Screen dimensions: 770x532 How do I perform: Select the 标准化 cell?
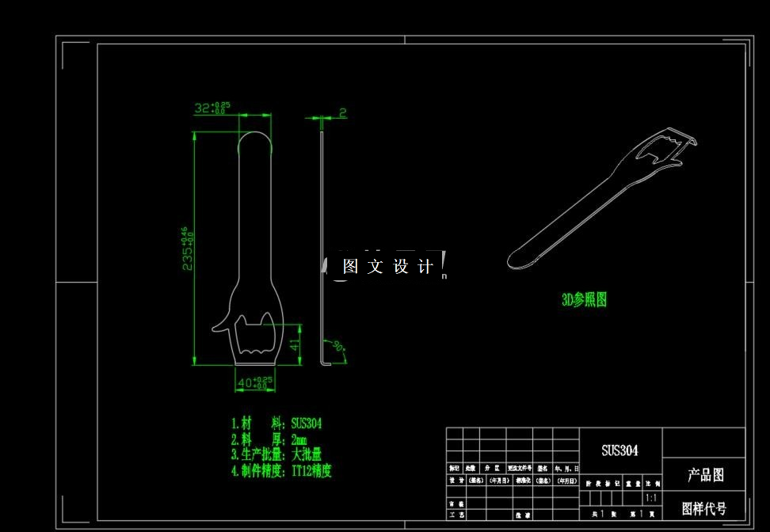tap(523, 481)
